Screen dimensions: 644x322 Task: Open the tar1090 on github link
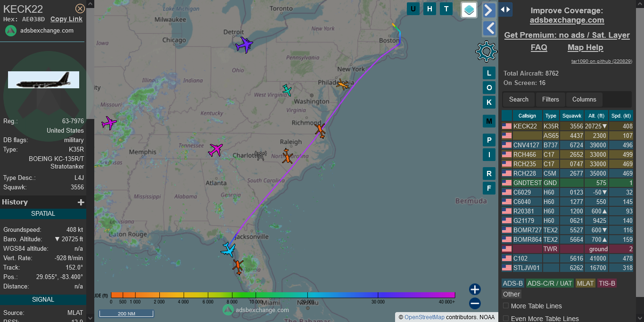602,61
